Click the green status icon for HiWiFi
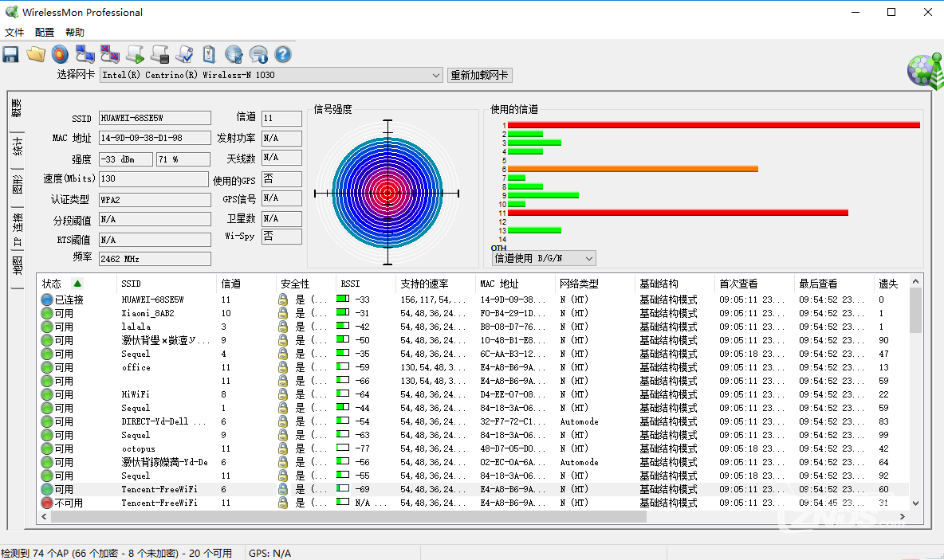This screenshot has width=944, height=560. tap(47, 394)
